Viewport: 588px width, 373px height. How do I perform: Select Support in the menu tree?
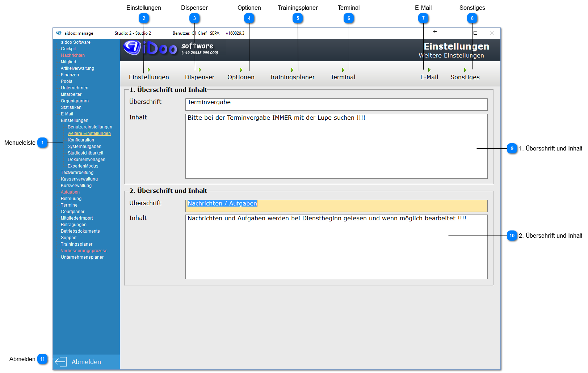tap(69, 238)
